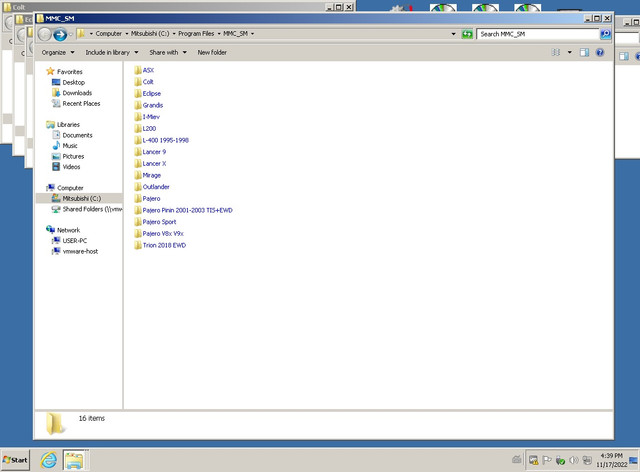This screenshot has width=640, height=472.
Task: Select the Outlander folder icon
Action: [138, 187]
